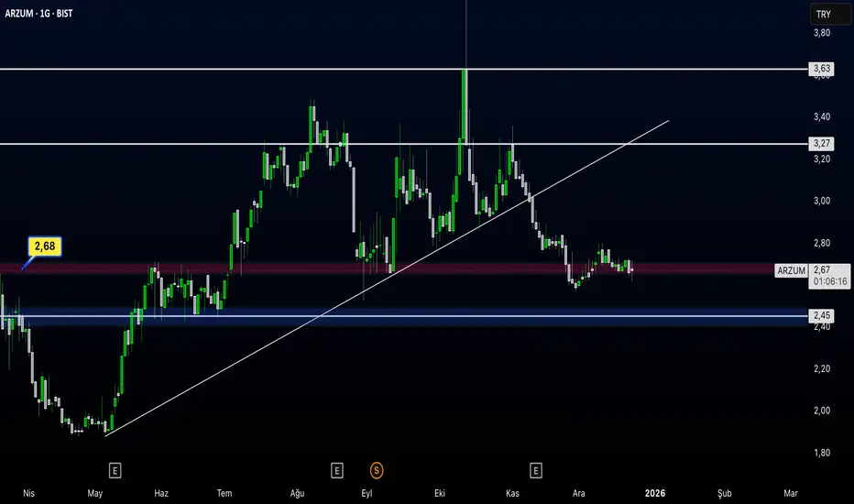Select the yellow 2,68 price callout

coord(45,247)
